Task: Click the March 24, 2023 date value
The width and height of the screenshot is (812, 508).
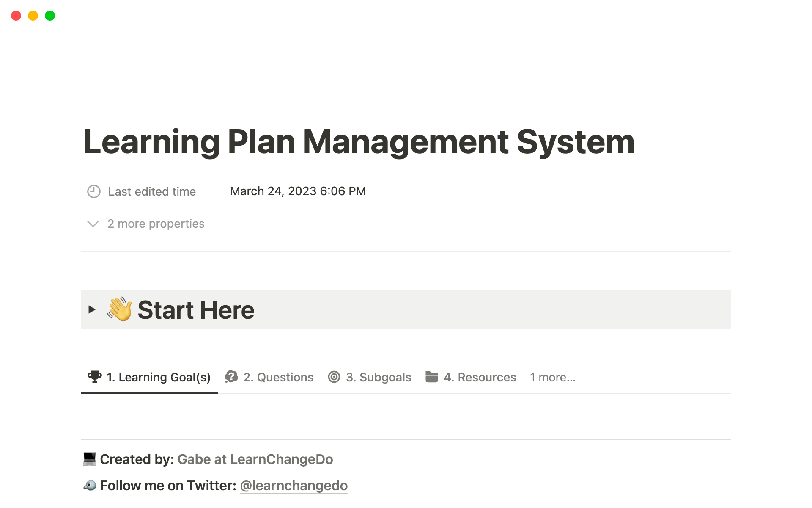Action: 298,191
